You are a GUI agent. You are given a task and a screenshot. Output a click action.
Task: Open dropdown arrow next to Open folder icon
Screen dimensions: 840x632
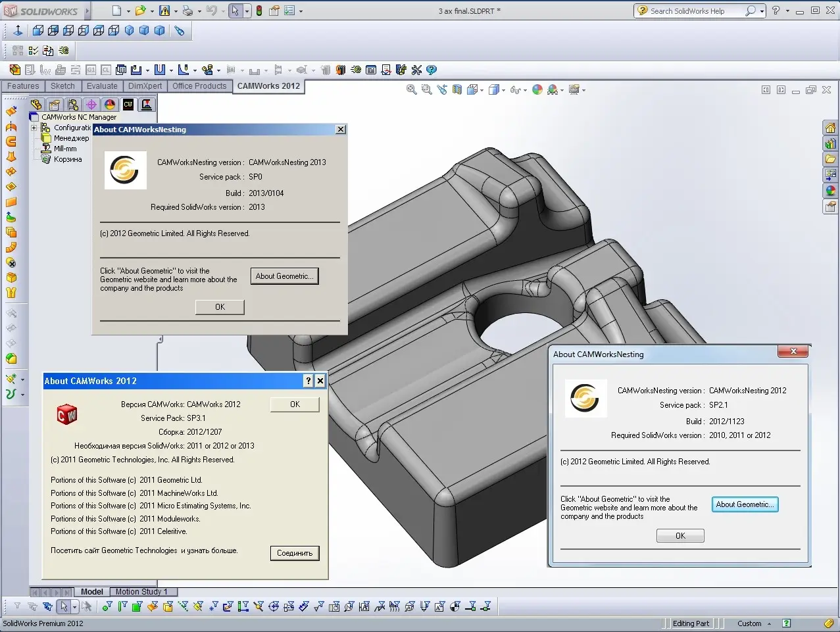pos(151,11)
